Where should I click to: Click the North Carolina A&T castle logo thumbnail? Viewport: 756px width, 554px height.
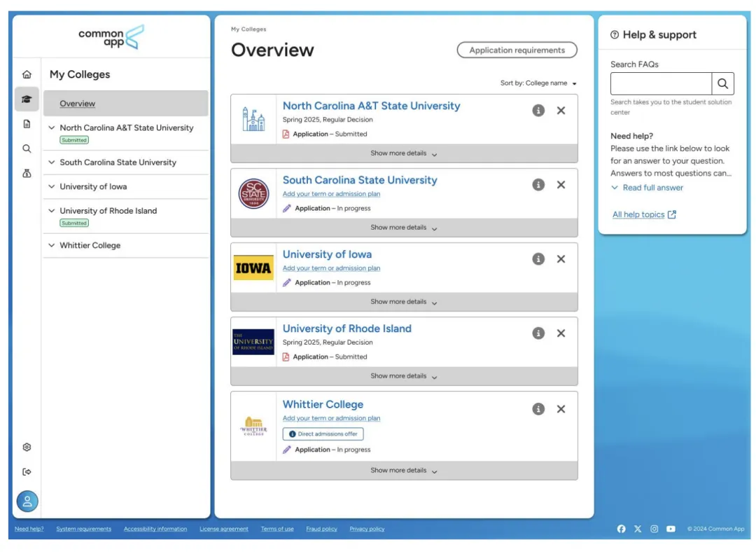pyautogui.click(x=253, y=119)
